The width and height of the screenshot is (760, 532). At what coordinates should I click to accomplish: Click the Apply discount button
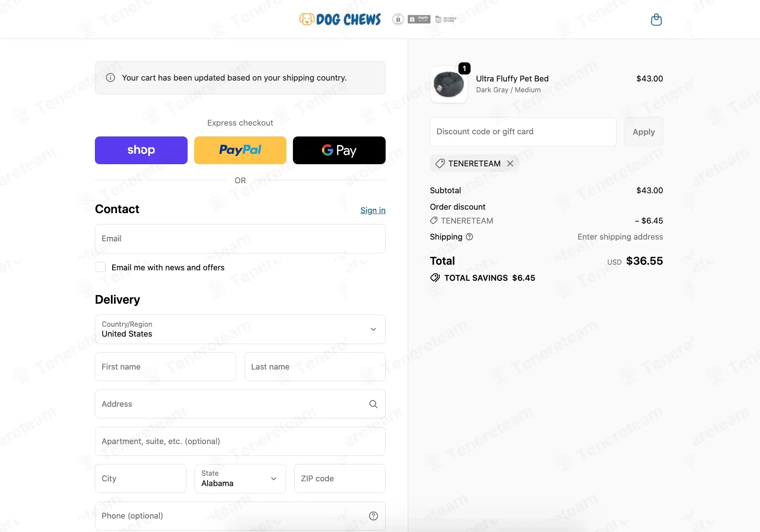pos(643,132)
